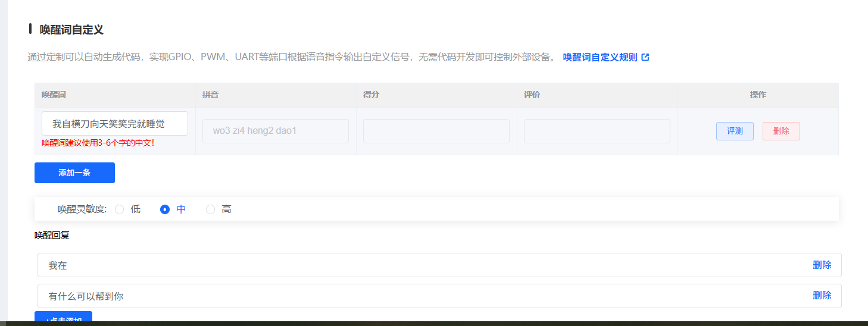
Task: Edit the 有什么可以帮到你 reply field
Action: 417,296
